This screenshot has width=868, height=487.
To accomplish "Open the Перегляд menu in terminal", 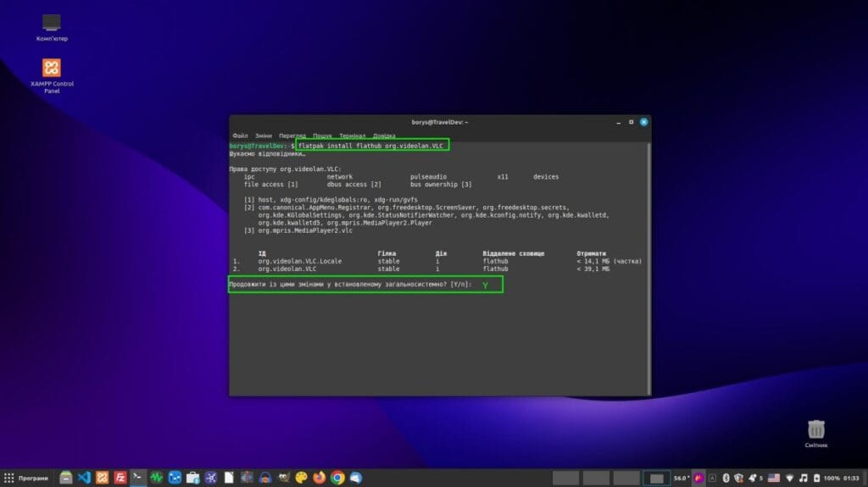I will point(292,136).
